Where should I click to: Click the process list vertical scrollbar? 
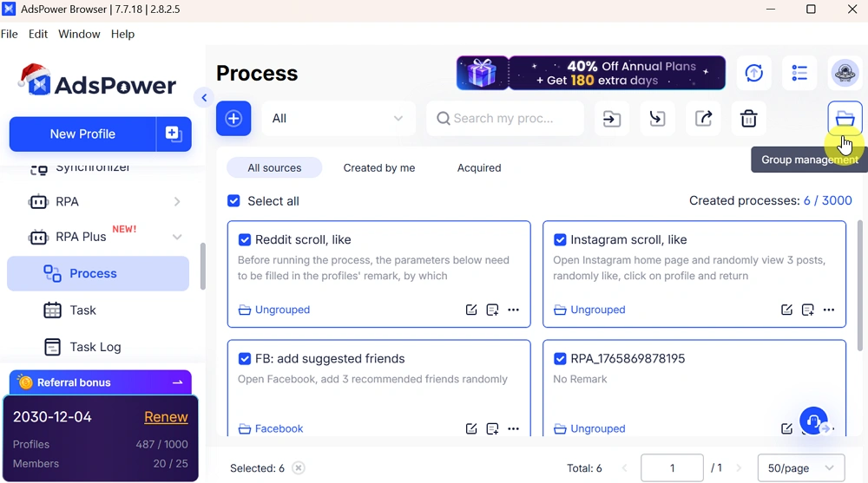(x=859, y=285)
